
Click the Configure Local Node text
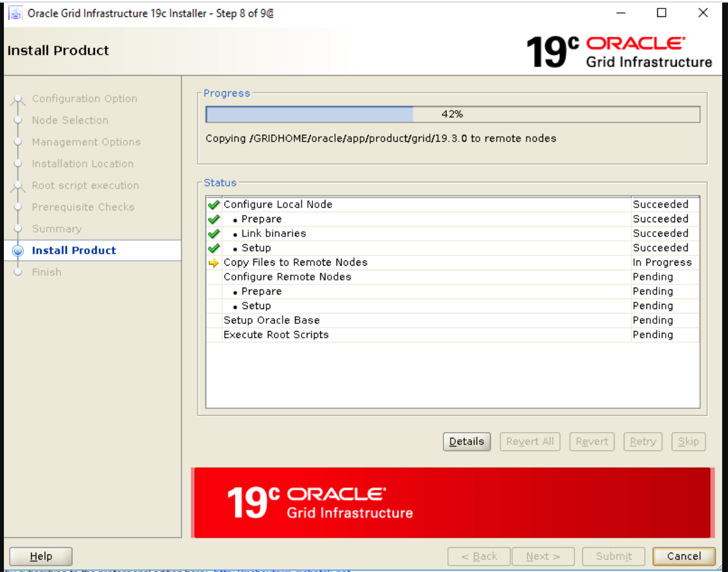[x=277, y=205]
